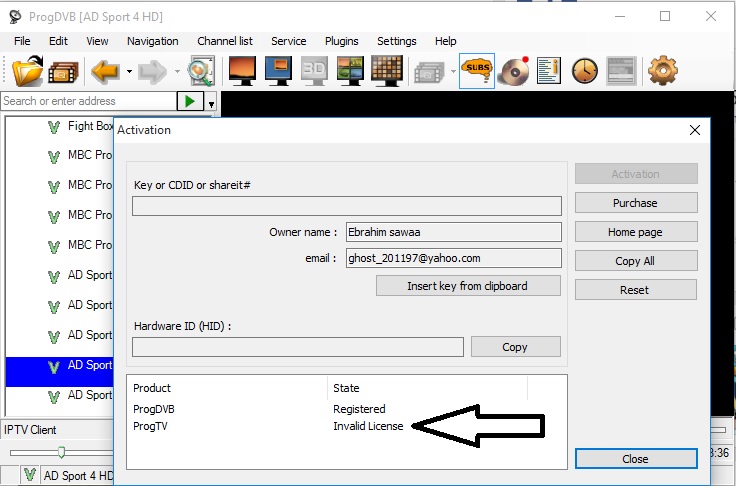The image size is (736, 486).
Task: Select the Fight Box channel in list
Action: (90, 127)
